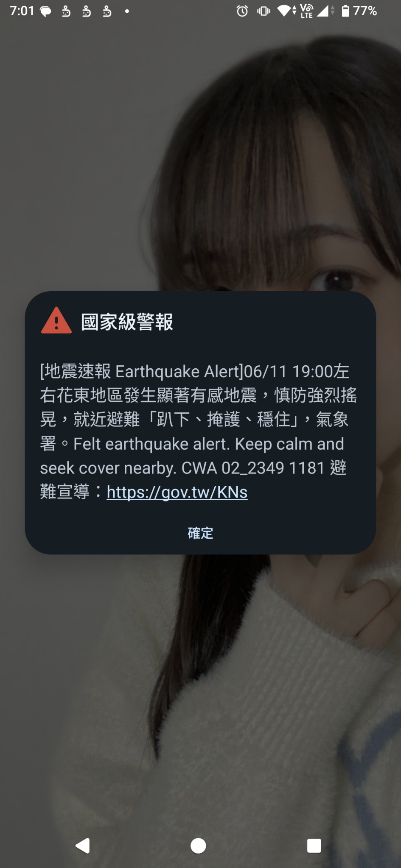Tap the notification icon next to chat bubble
Screen dimensions: 401x868
coord(66,11)
